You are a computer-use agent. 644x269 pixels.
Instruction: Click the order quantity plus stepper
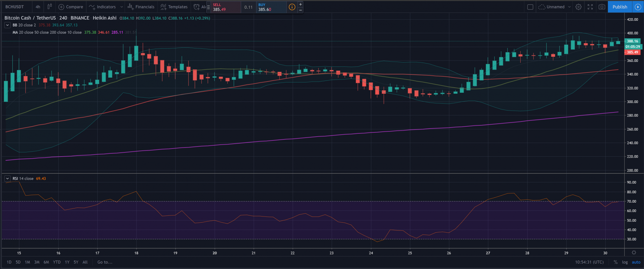[300, 4]
